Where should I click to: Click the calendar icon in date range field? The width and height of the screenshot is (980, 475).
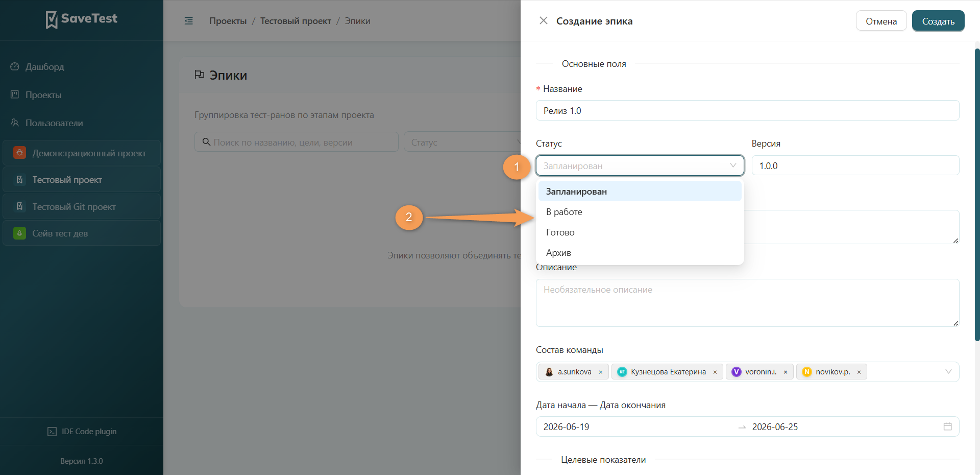pyautogui.click(x=948, y=426)
